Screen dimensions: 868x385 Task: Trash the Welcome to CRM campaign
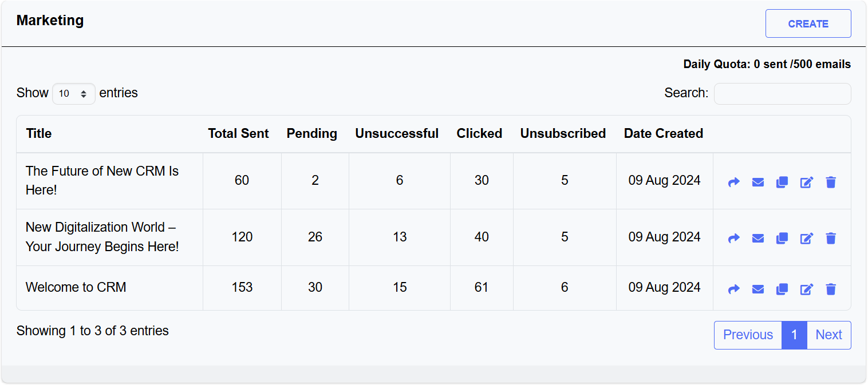tap(831, 289)
